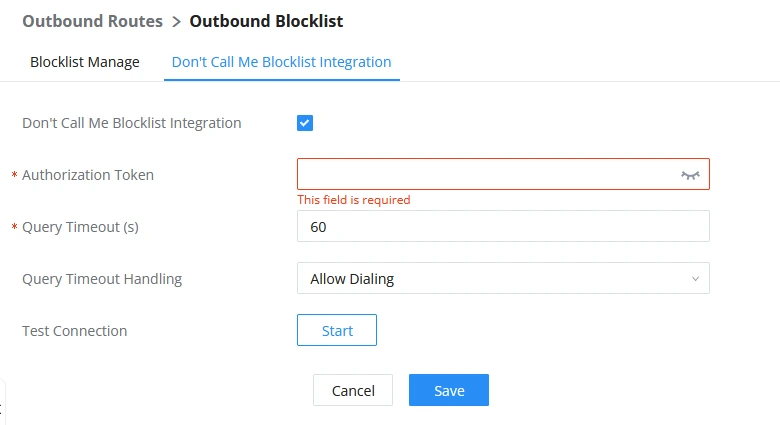Start the Test Connection check

(x=337, y=330)
